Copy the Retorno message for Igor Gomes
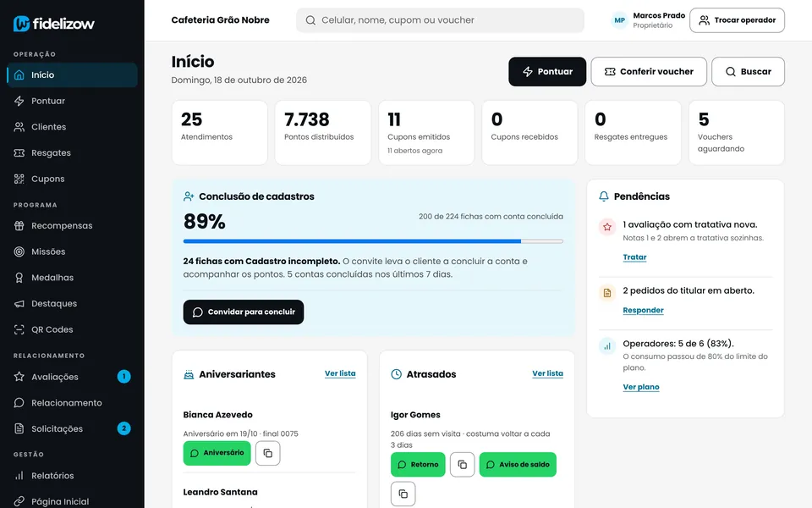812x508 pixels. coord(463,465)
